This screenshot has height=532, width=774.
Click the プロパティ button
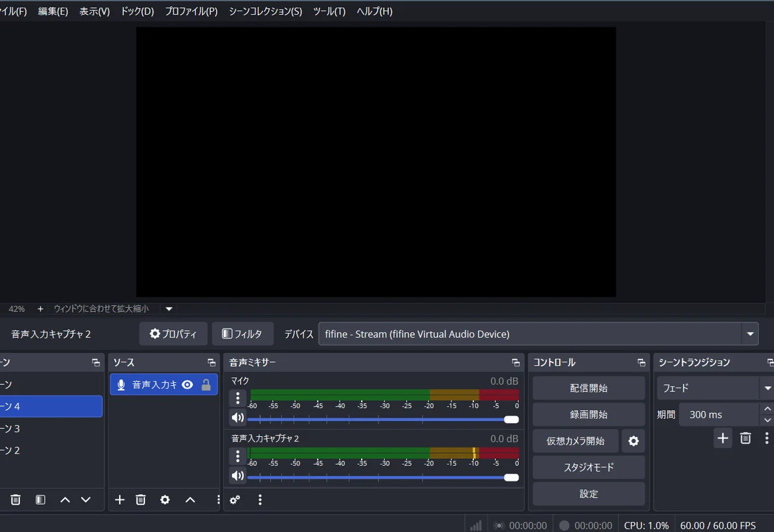coord(174,334)
